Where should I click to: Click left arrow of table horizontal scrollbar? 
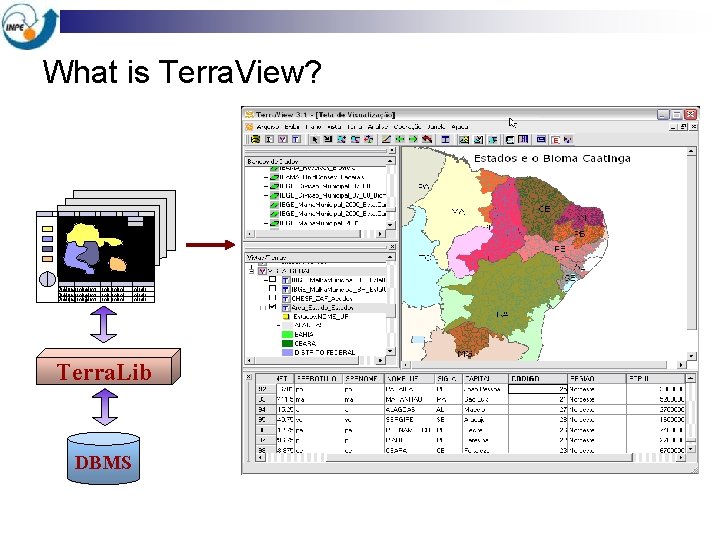261,458
